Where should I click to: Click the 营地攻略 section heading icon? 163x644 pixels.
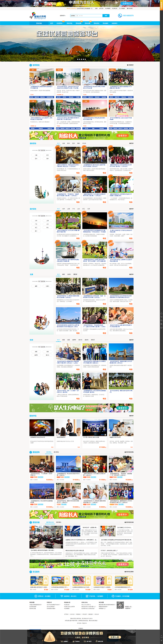[31, 522]
